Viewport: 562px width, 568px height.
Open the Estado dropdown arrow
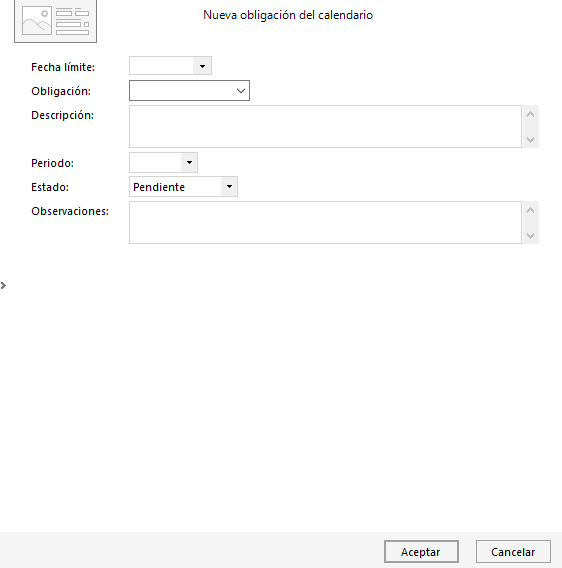coord(229,187)
